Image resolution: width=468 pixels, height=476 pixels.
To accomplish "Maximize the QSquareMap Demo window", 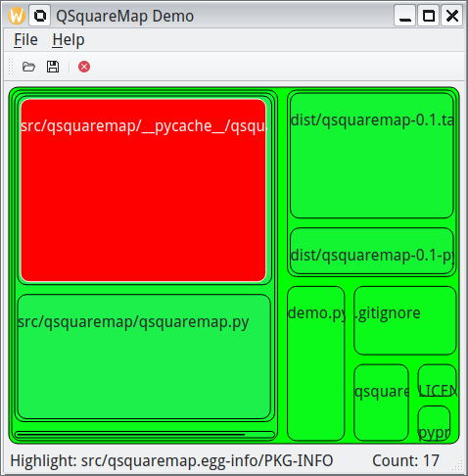I will [x=429, y=16].
